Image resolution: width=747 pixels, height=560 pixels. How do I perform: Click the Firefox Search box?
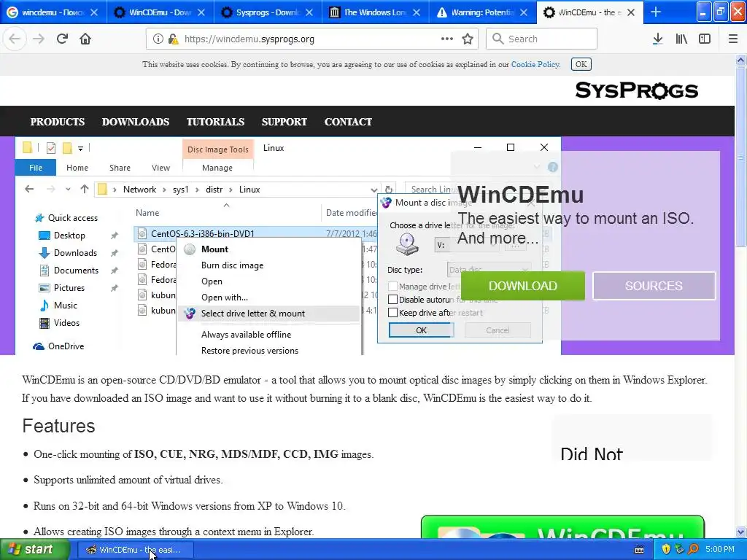[x=542, y=39]
